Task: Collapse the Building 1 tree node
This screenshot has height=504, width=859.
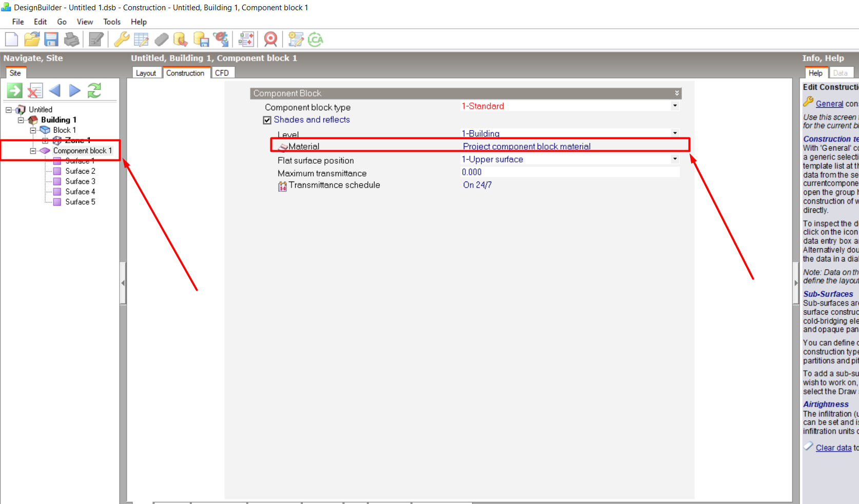Action: coord(21,120)
